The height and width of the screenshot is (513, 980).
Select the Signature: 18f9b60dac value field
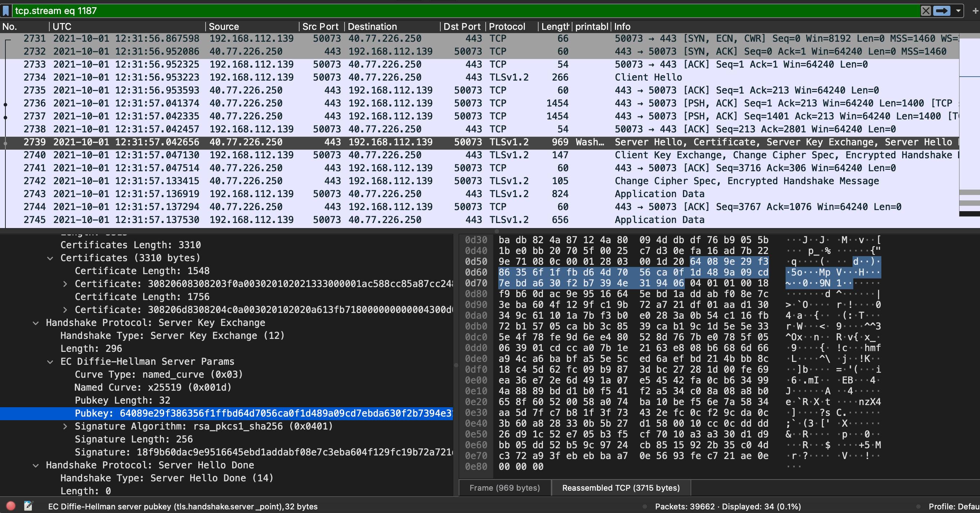[264, 452]
